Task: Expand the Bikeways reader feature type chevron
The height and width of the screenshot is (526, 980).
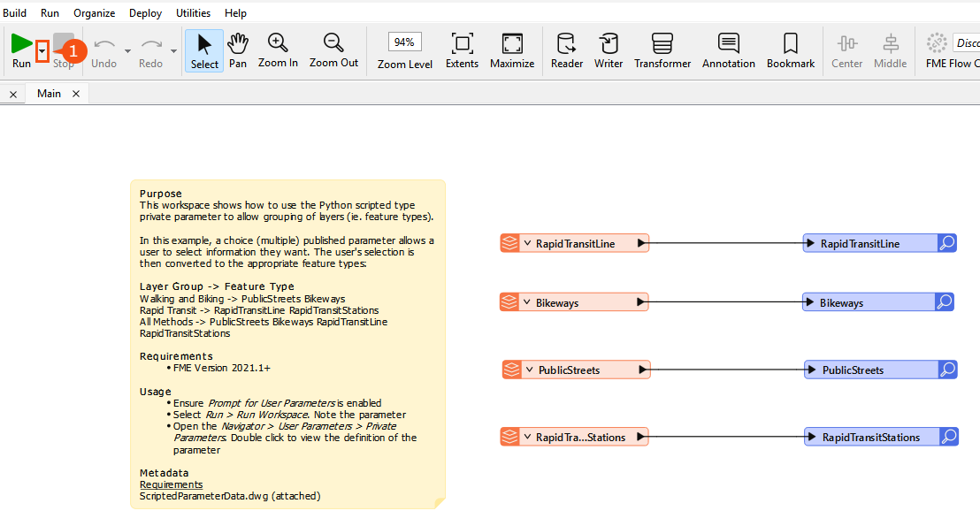Action: point(526,303)
